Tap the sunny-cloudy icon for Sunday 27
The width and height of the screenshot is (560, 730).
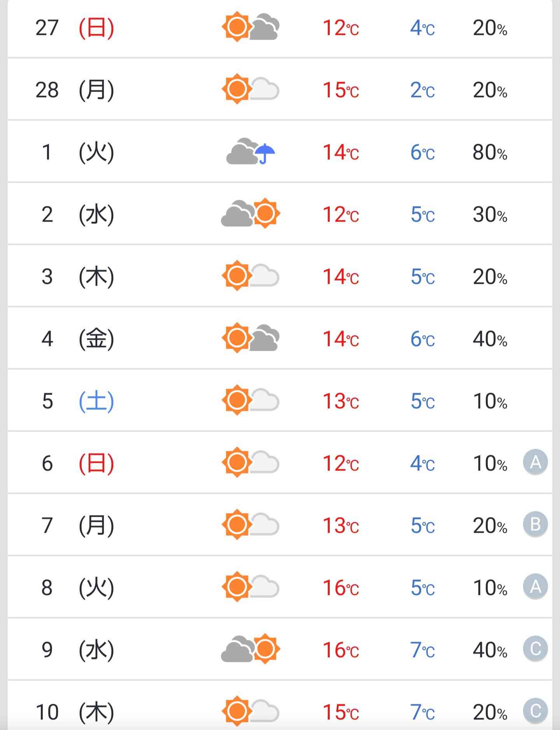coord(251,27)
